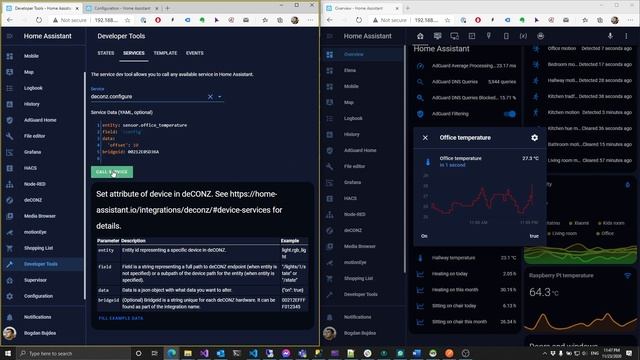Open Supervisor in left window sidebar
Screen dimensions: 640x360
(43, 280)
